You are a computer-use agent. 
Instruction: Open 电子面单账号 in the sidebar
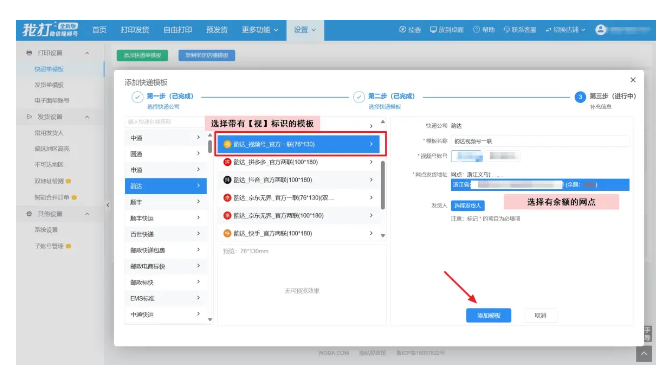pyautogui.click(x=51, y=101)
